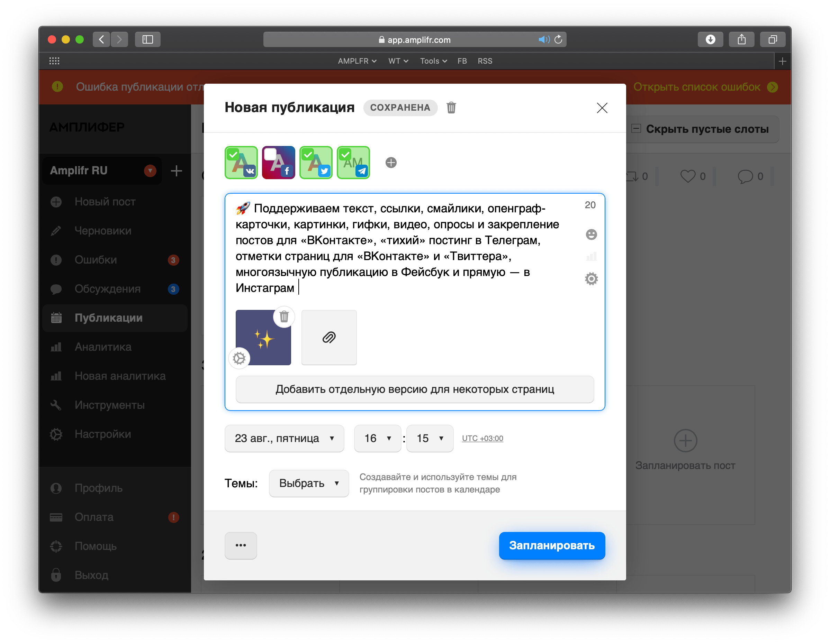
Task: Click the comments bubble icon in background
Action: click(x=745, y=176)
